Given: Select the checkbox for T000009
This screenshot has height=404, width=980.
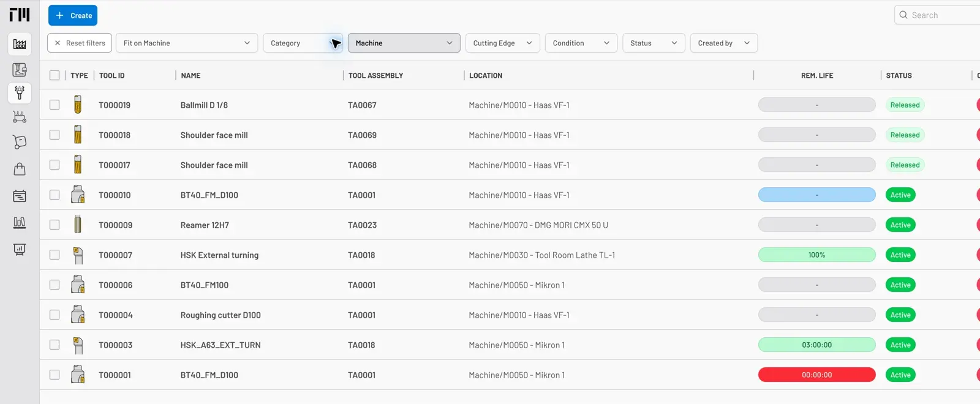Looking at the screenshot, I should [x=55, y=225].
